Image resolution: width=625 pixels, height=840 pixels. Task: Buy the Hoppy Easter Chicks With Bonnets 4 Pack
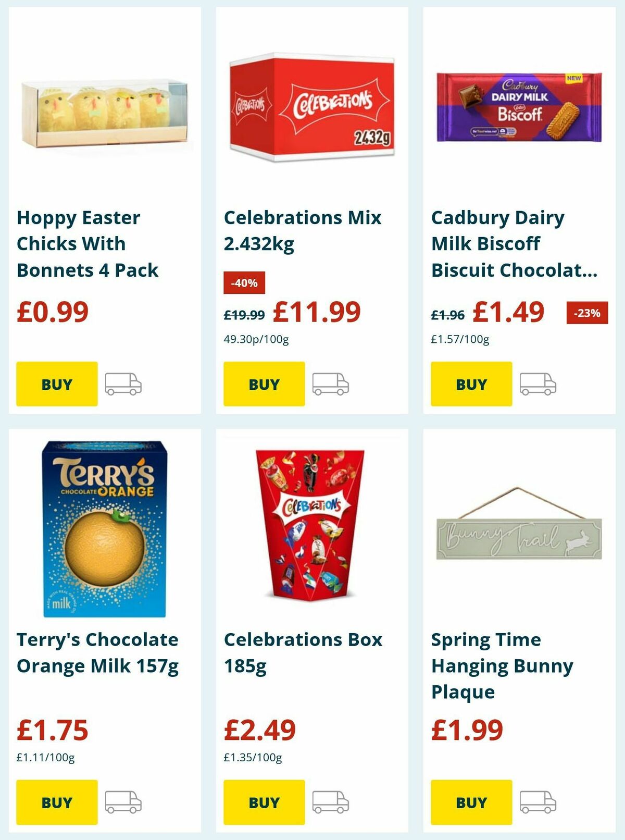[56, 385]
